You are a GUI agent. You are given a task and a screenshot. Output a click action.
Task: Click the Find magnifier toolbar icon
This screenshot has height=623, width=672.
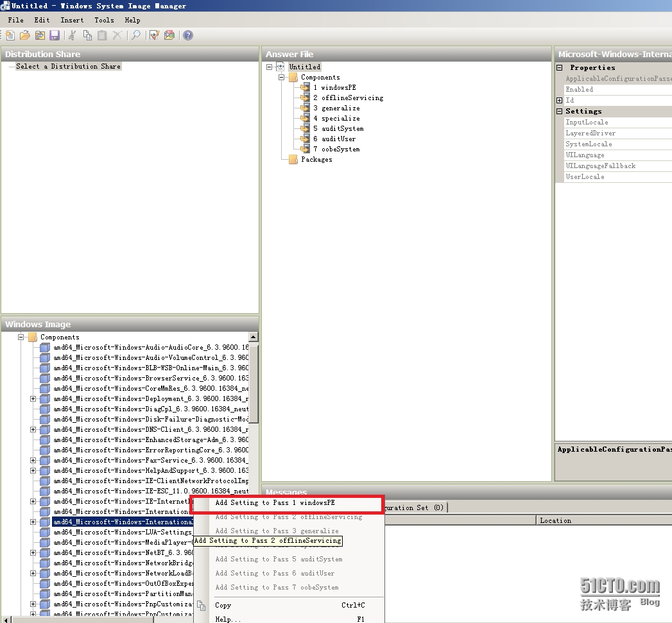tap(136, 35)
